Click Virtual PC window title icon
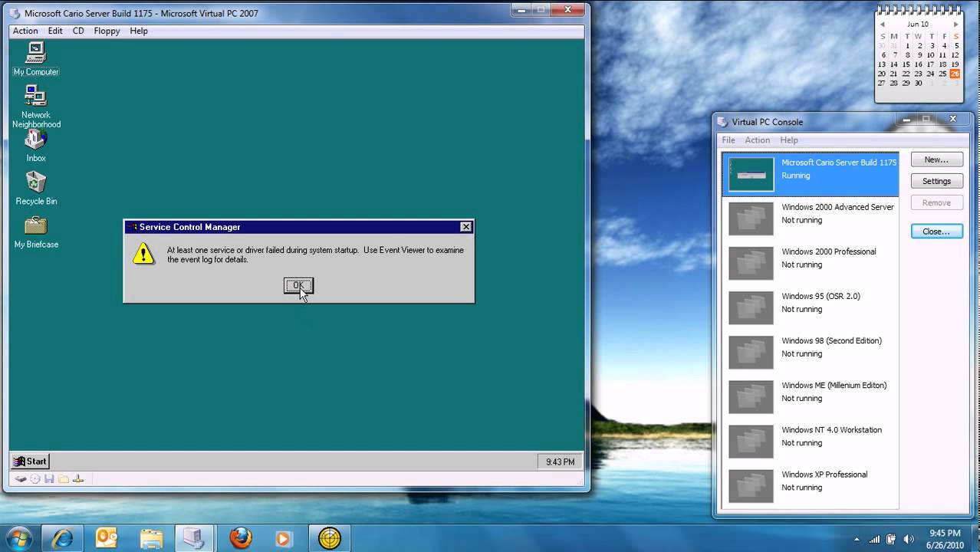980x552 pixels. pyautogui.click(x=15, y=13)
